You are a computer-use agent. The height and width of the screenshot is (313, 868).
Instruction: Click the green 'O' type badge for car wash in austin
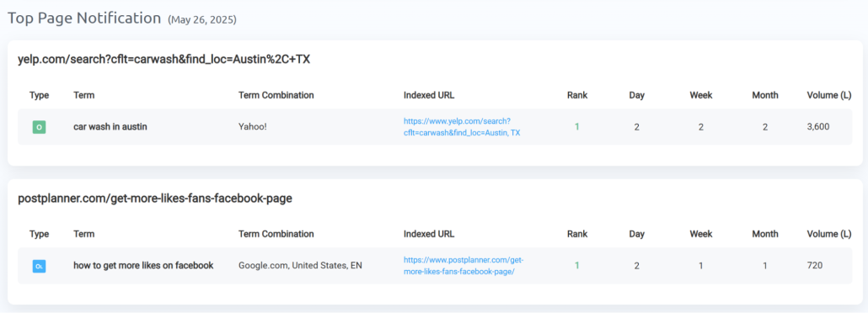click(39, 127)
